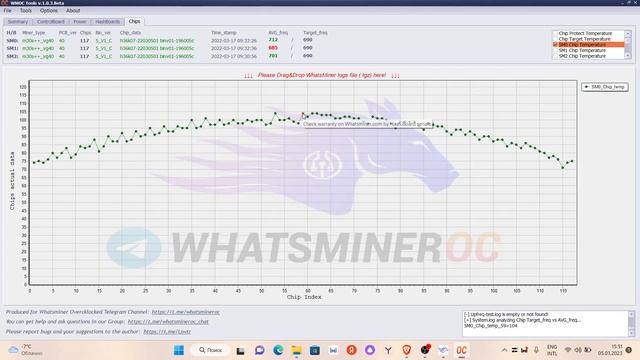Click the log box scroll-down arrow

pyautogui.click(x=631, y=333)
